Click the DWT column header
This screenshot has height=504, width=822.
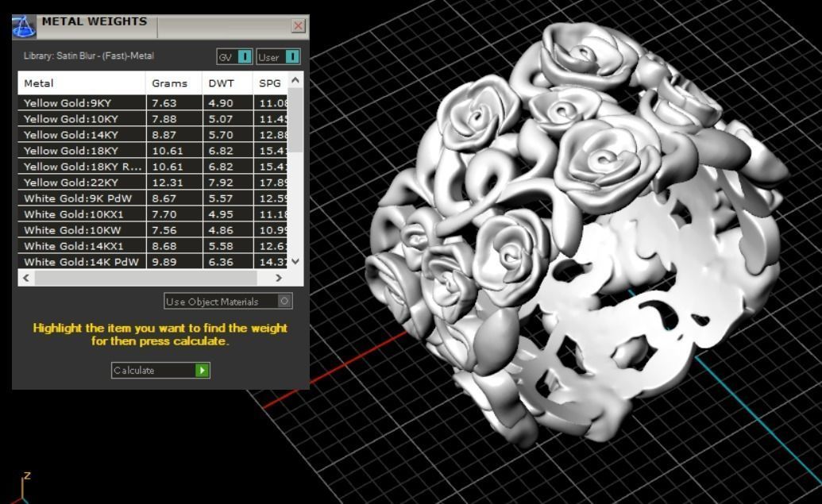(227, 83)
